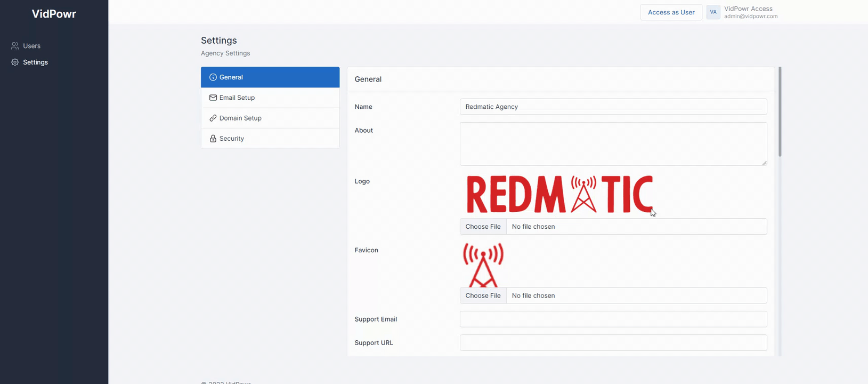Click the Access as User button
The height and width of the screenshot is (384, 868).
point(671,12)
